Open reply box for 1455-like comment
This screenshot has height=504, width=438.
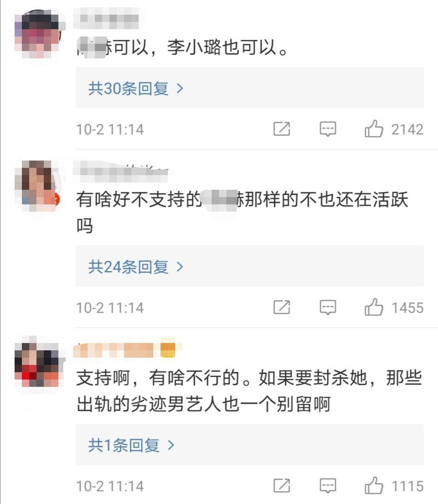pyautogui.click(x=328, y=308)
